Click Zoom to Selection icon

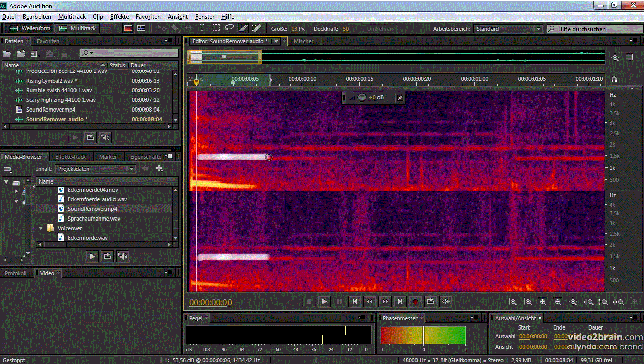click(618, 302)
